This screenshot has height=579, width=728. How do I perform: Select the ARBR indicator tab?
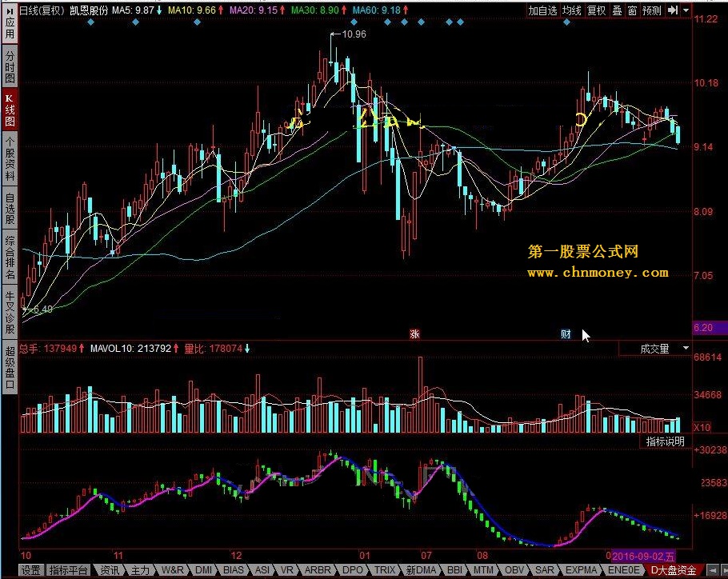click(x=318, y=570)
